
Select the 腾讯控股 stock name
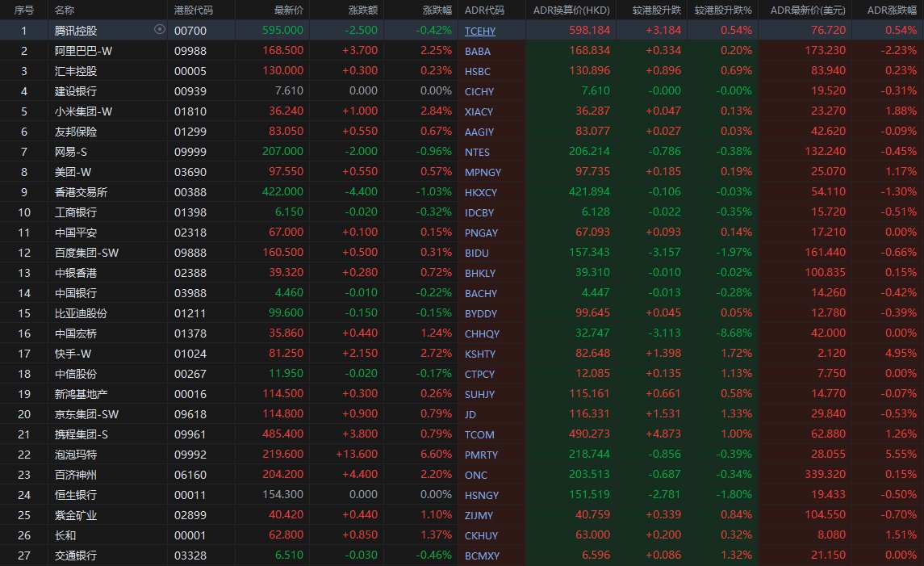click(75, 31)
